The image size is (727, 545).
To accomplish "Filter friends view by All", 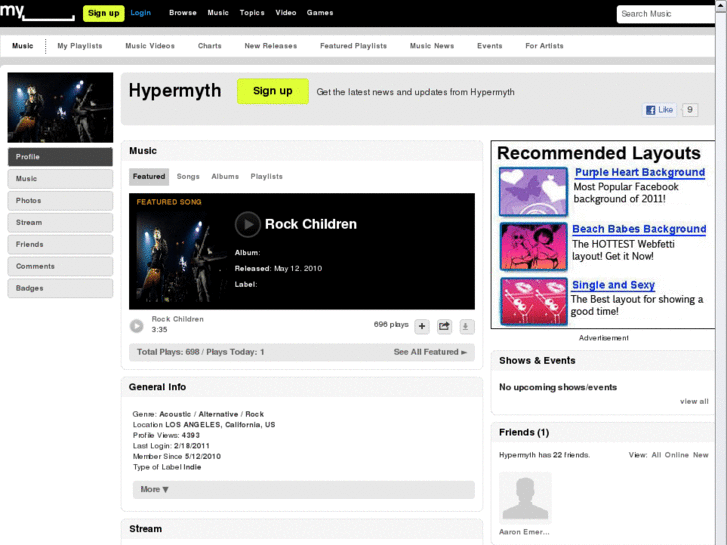I will 656,455.
